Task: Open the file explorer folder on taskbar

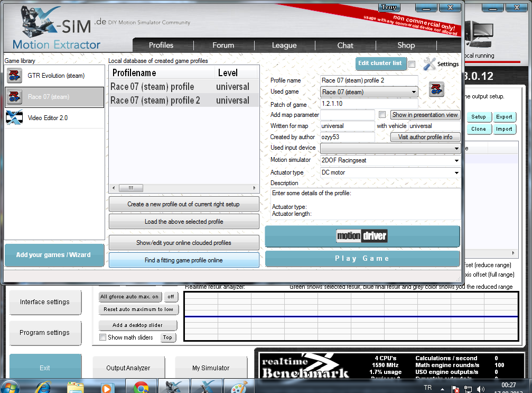Action: click(76, 387)
